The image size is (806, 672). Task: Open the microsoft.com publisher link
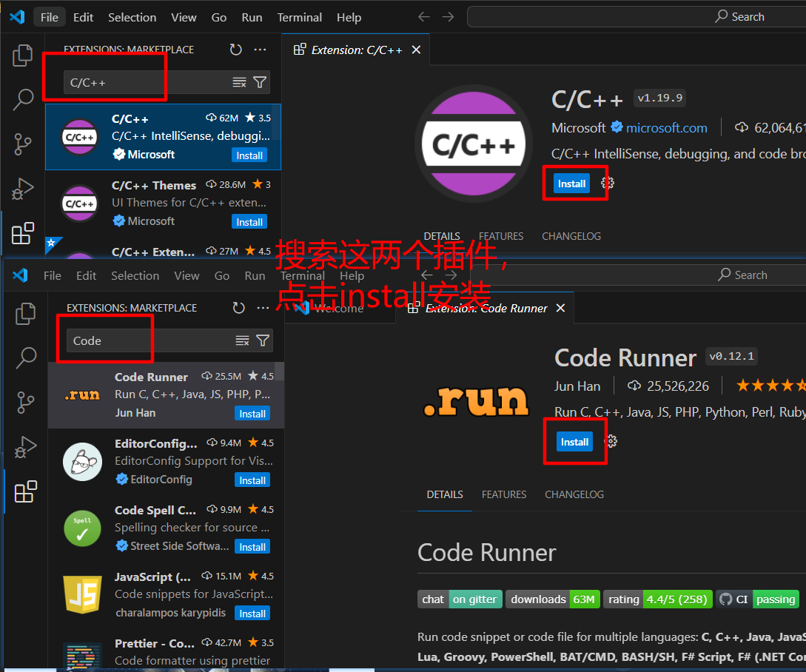[x=666, y=128]
